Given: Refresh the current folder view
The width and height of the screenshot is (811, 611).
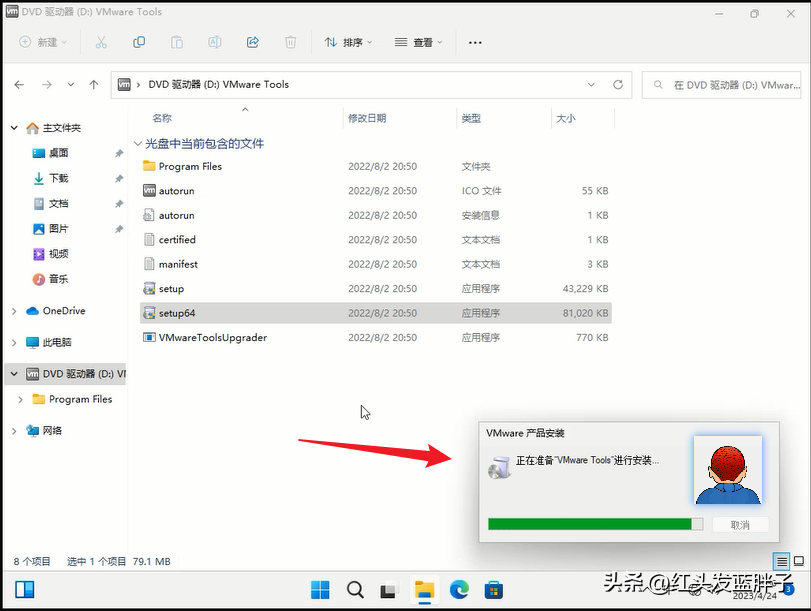Looking at the screenshot, I should coord(618,84).
